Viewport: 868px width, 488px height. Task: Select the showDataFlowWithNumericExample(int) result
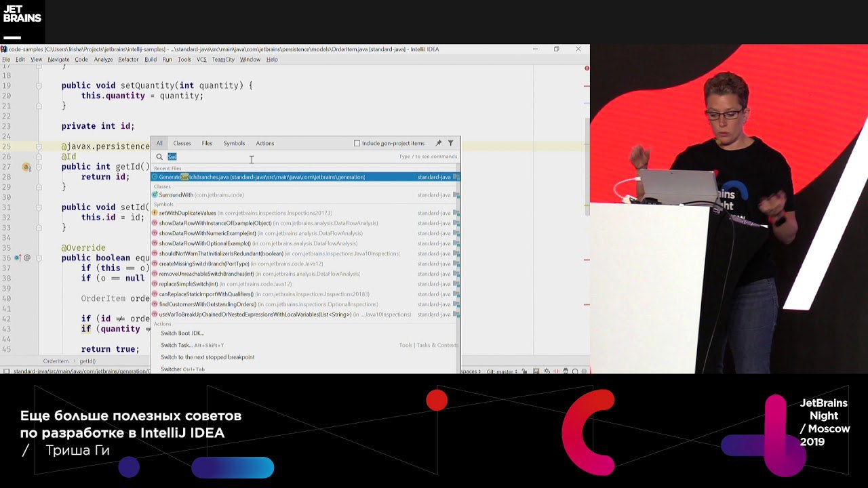click(305, 233)
